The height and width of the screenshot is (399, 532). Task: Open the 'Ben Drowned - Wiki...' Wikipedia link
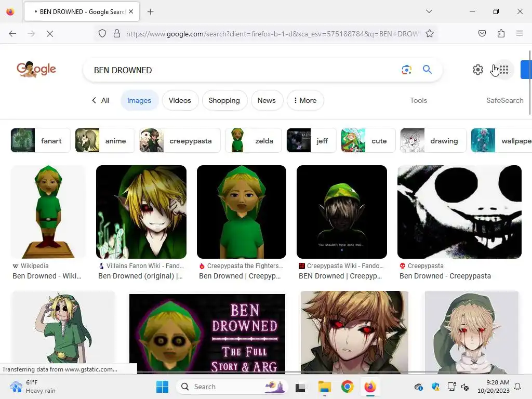tap(47, 276)
